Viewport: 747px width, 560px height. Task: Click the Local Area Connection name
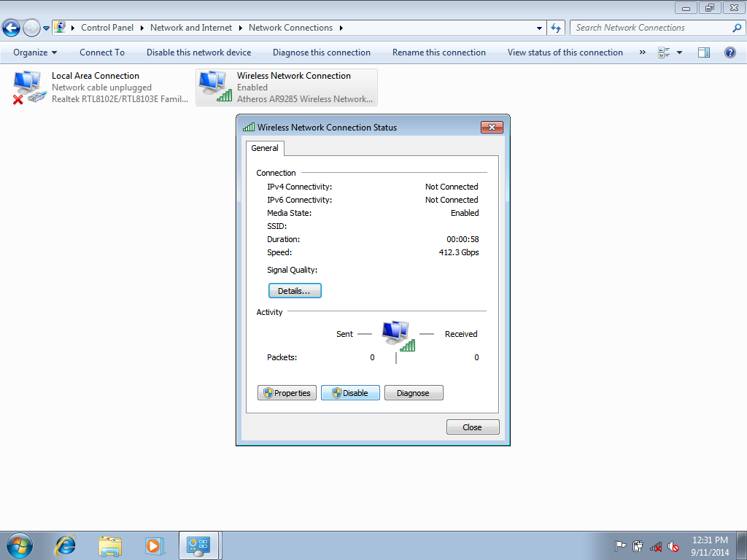tap(96, 76)
